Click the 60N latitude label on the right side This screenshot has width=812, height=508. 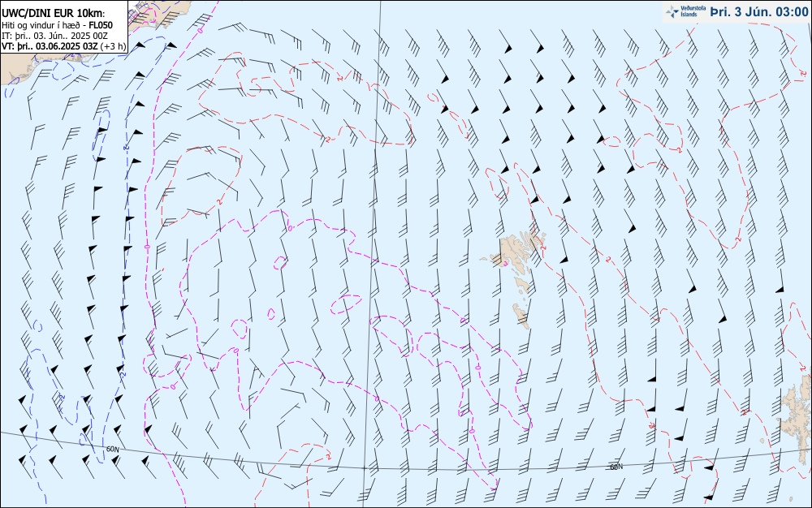point(616,467)
